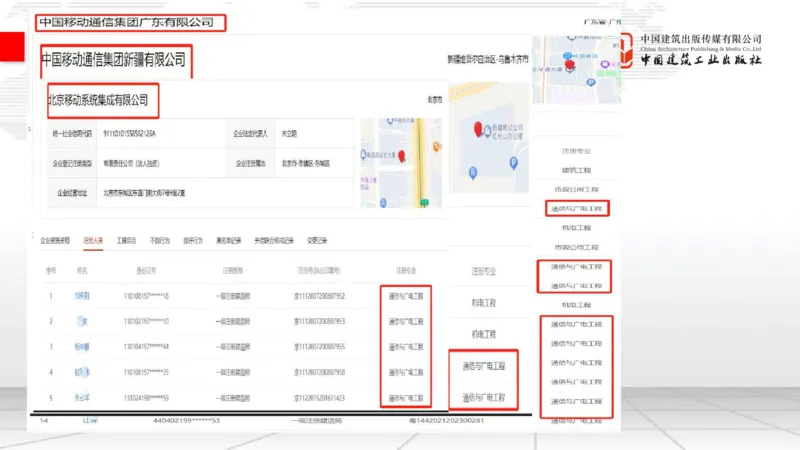Screen dimensions: 800x450
Task: Click green marker at bottom of Beijing map
Action: (x=424, y=203)
